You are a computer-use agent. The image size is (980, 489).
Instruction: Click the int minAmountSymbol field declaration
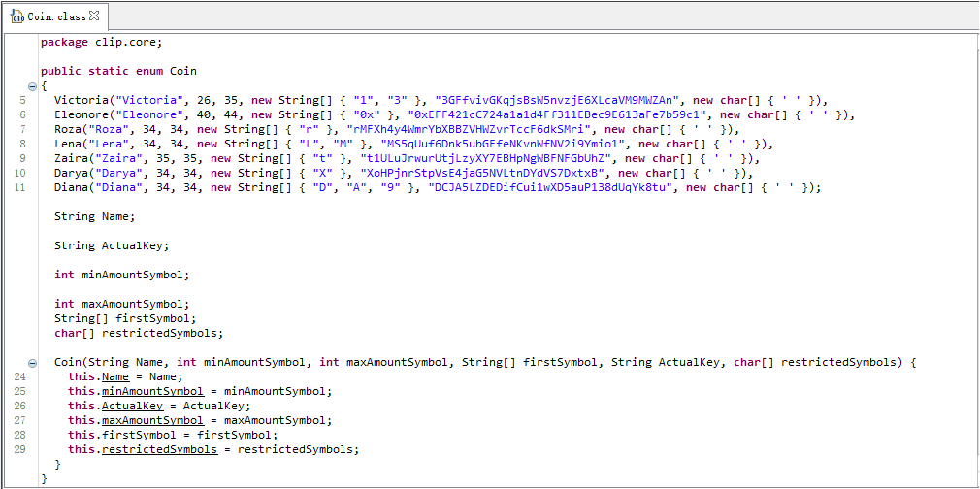122,275
